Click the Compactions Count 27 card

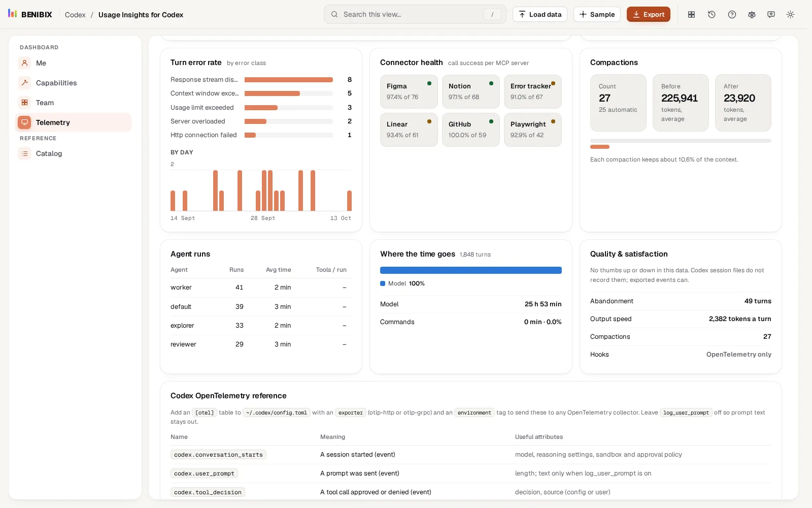coord(618,103)
